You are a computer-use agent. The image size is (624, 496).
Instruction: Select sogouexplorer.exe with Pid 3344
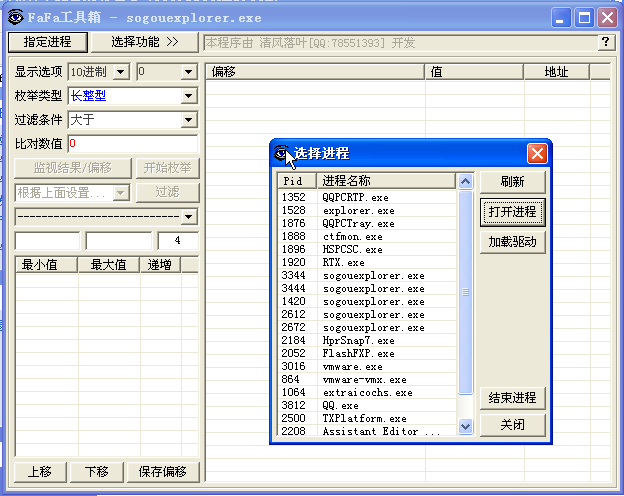367,275
